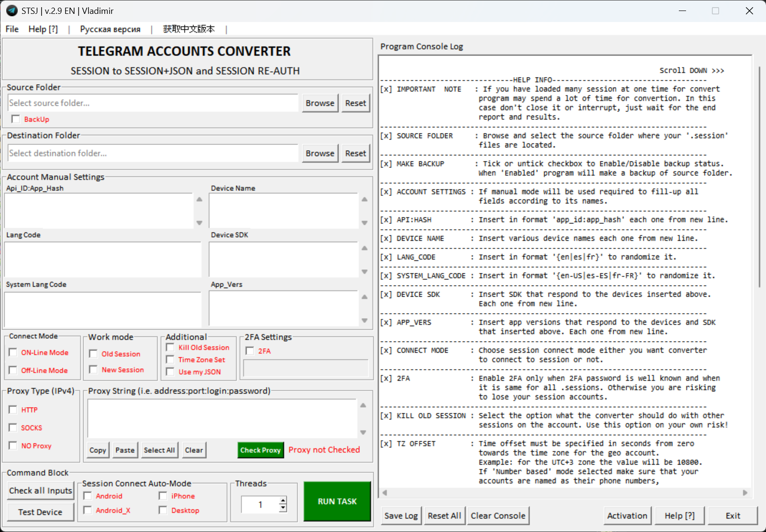Tick Android auto-mode checkbox

tap(88, 496)
